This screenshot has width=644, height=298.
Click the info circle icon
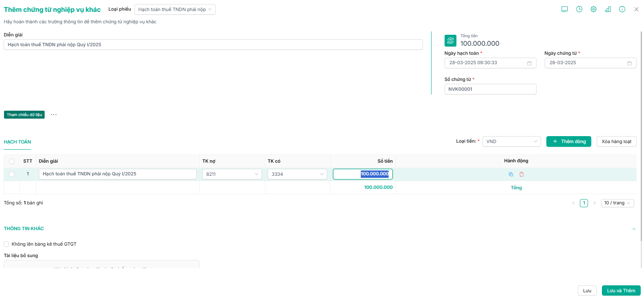tap(622, 9)
